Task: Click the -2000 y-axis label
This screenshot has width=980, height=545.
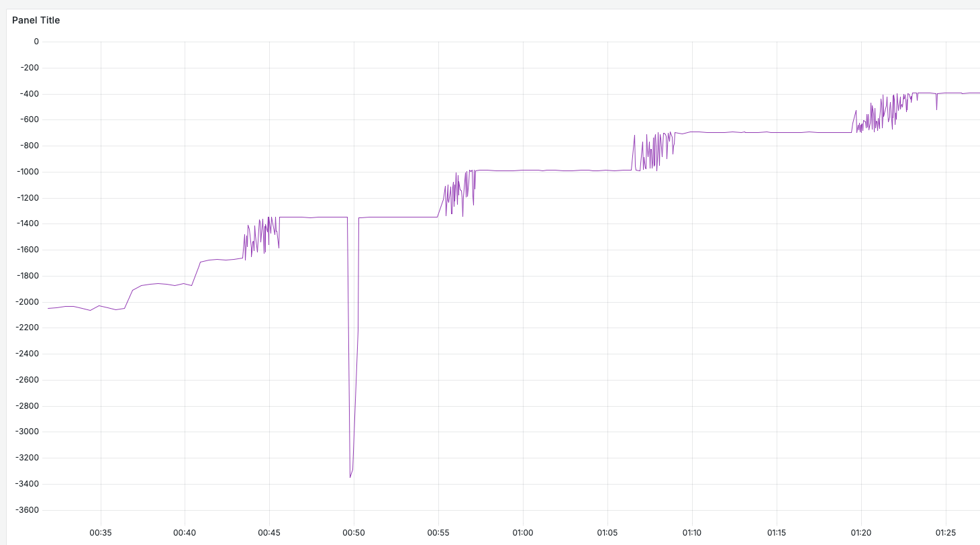Action: pos(28,302)
